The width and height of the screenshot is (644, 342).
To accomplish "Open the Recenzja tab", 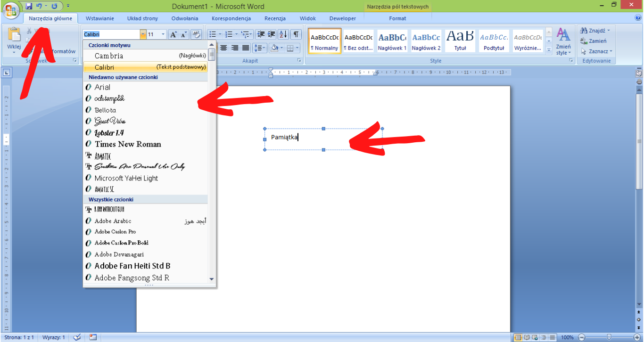I will click(275, 18).
